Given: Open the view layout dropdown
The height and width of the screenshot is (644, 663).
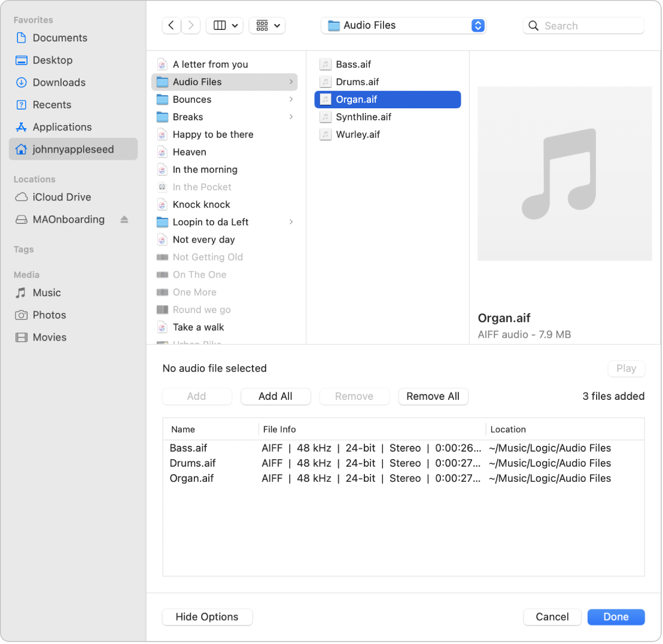Looking at the screenshot, I should tap(224, 25).
